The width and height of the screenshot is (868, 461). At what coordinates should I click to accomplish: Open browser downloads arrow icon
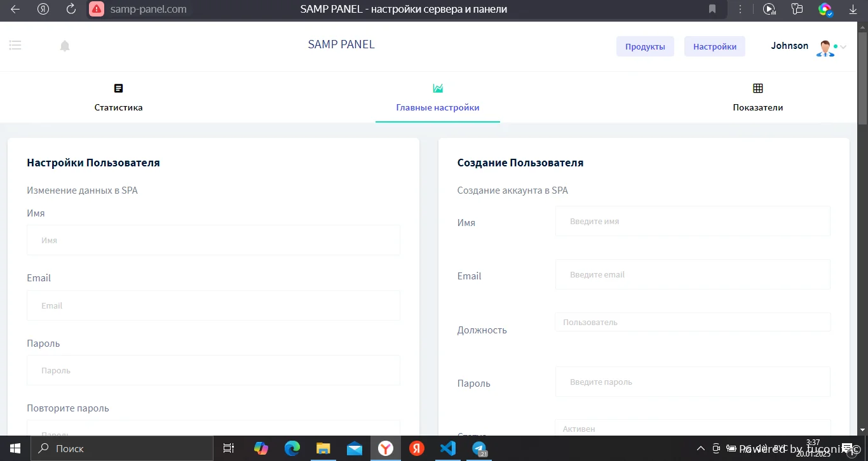coord(853,10)
